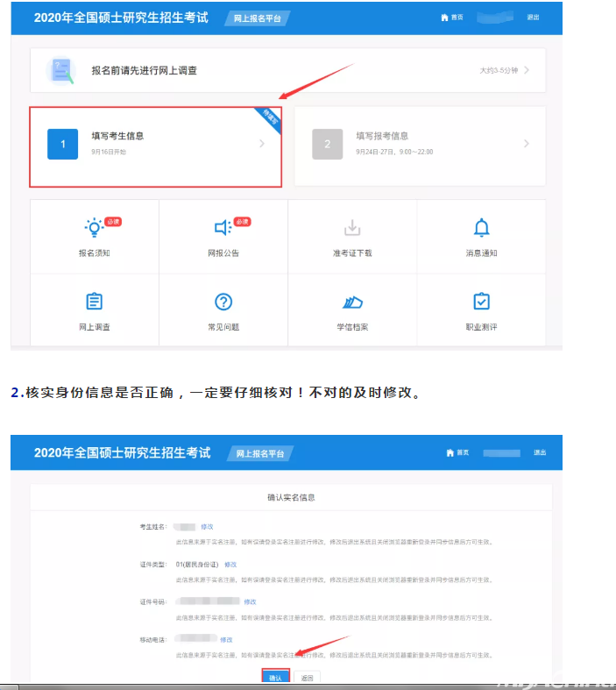Open step 2 填写报考信息 chevron
The width and height of the screenshot is (616, 690).
pyautogui.click(x=527, y=144)
